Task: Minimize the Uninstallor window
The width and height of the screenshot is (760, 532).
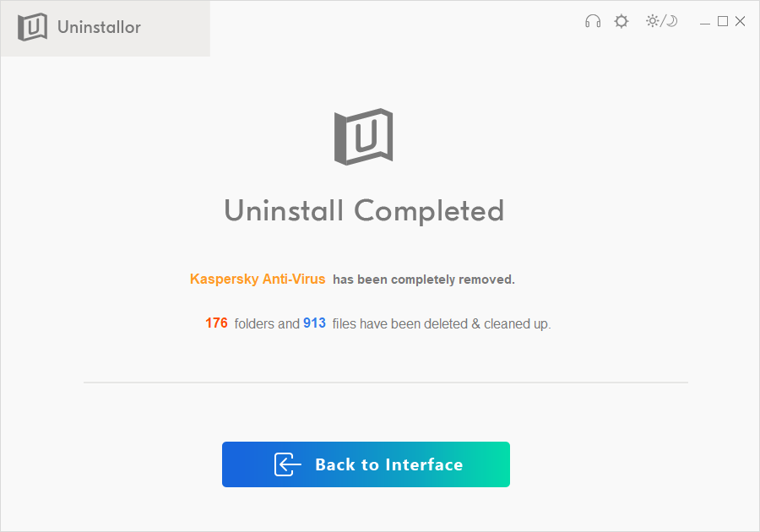Action: (x=705, y=22)
